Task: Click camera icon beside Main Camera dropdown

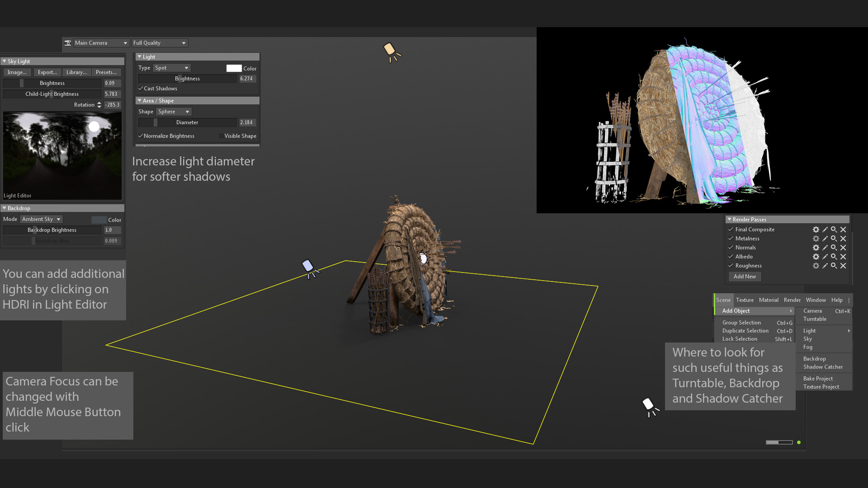Action: click(x=68, y=43)
